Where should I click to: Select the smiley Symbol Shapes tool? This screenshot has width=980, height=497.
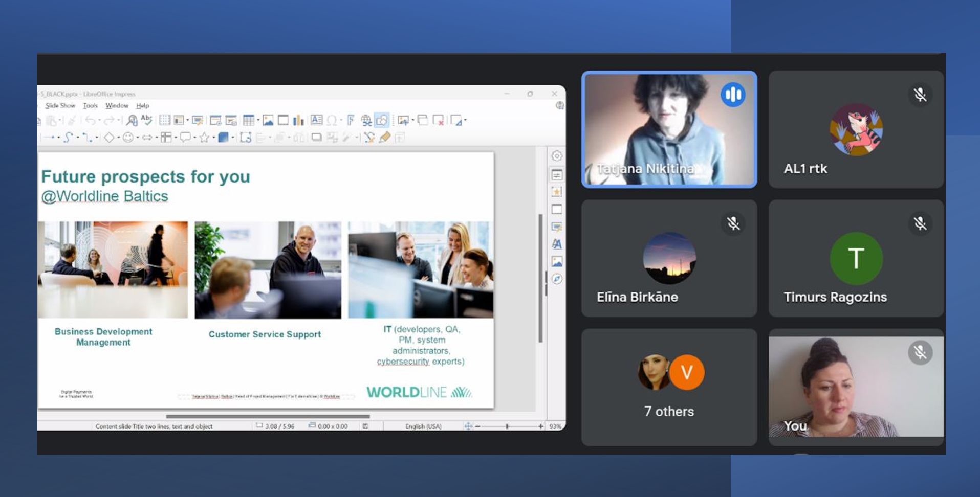(x=128, y=137)
